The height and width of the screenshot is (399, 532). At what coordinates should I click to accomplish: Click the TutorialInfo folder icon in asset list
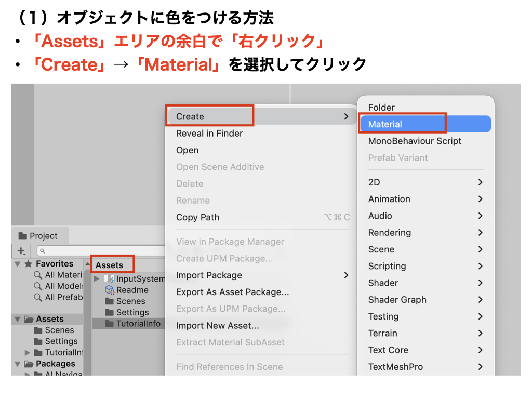click(109, 324)
